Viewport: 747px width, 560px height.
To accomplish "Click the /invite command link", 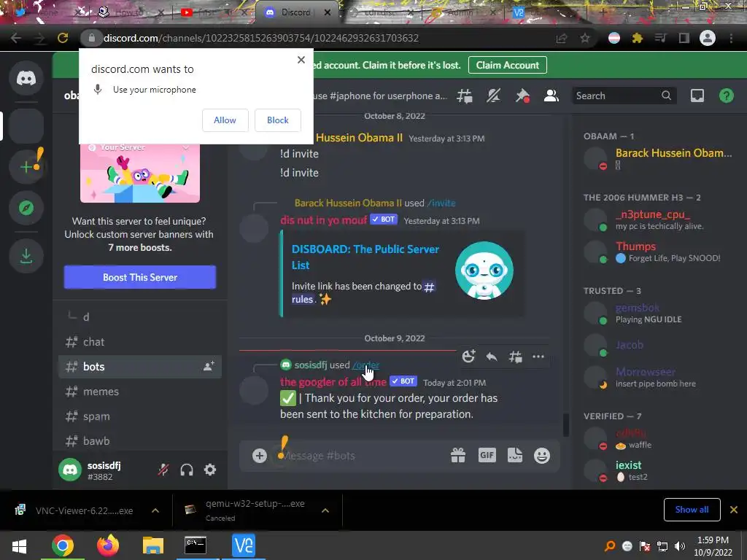I will point(441,203).
